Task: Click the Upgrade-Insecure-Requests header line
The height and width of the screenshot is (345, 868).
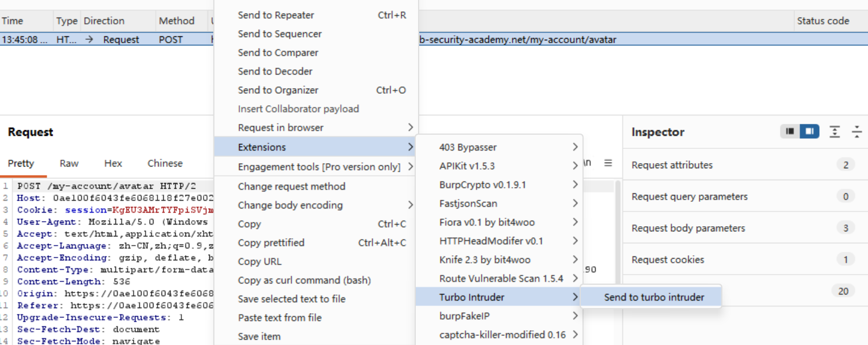Action: tap(100, 318)
